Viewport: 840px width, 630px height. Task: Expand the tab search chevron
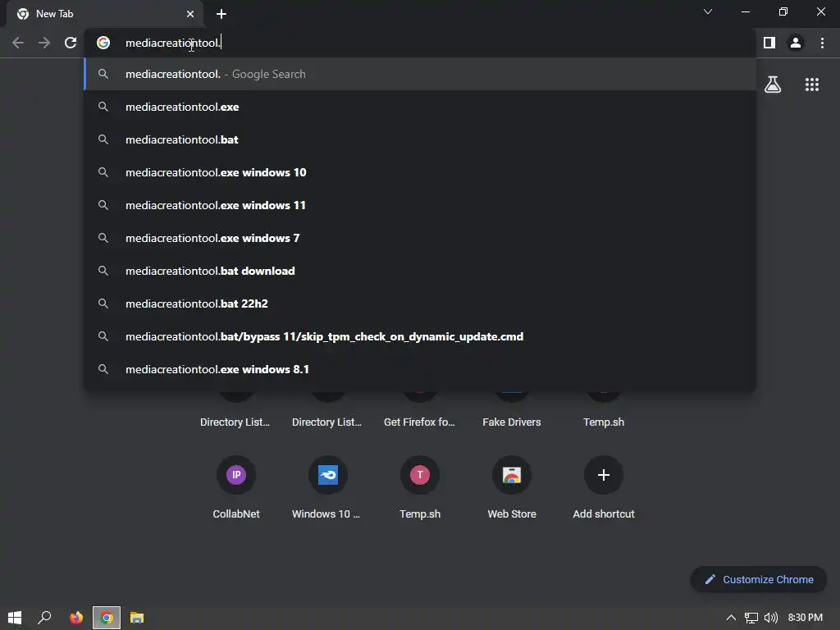pos(708,11)
